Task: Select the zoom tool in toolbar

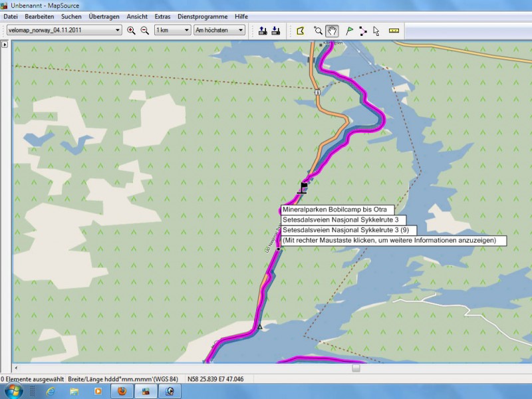Action: point(318,31)
